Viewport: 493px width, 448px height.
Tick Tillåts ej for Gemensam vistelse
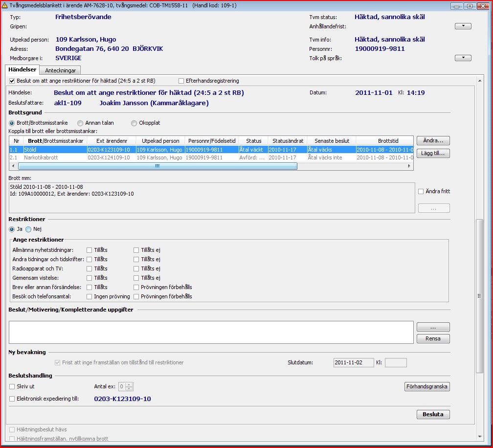coord(136,278)
